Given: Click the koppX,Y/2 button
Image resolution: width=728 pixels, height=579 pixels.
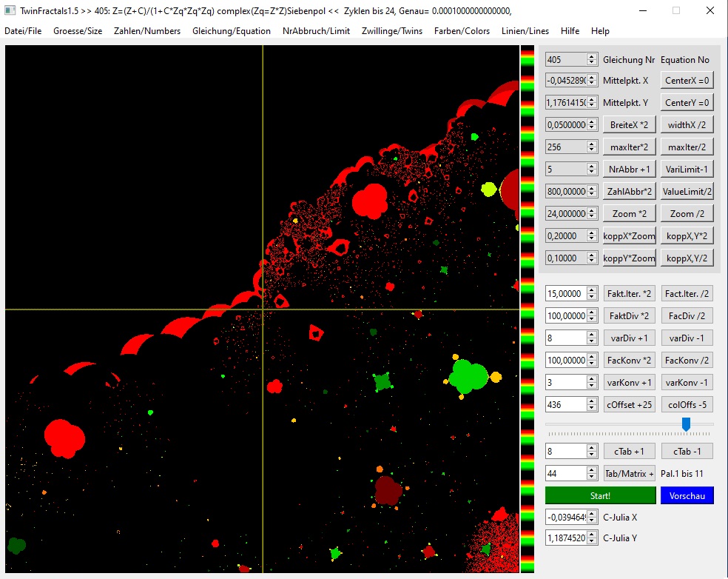Looking at the screenshot, I should tap(687, 258).
